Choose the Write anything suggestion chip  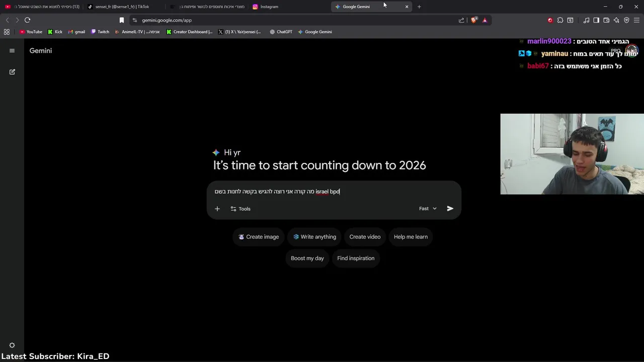(x=315, y=237)
